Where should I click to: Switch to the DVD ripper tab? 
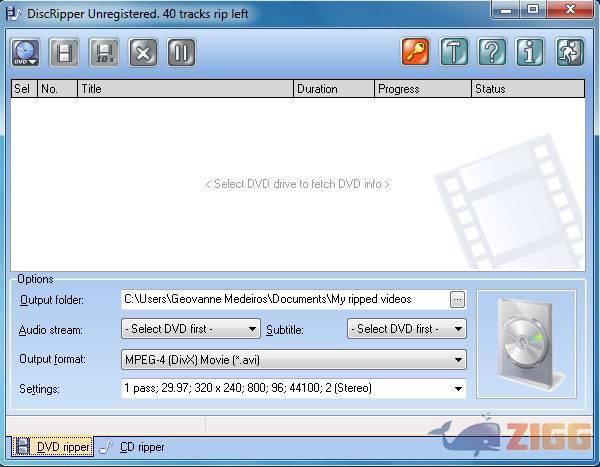52,447
